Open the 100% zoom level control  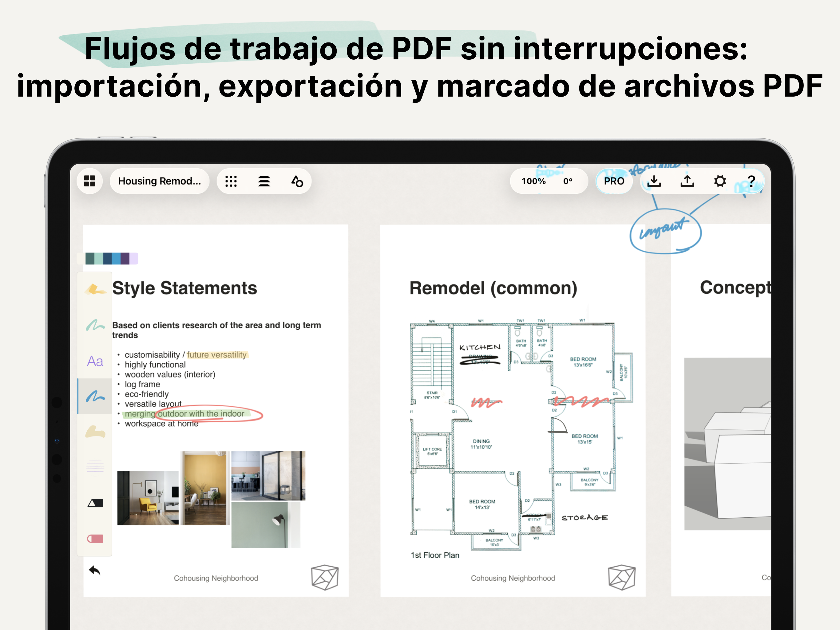[x=533, y=181]
